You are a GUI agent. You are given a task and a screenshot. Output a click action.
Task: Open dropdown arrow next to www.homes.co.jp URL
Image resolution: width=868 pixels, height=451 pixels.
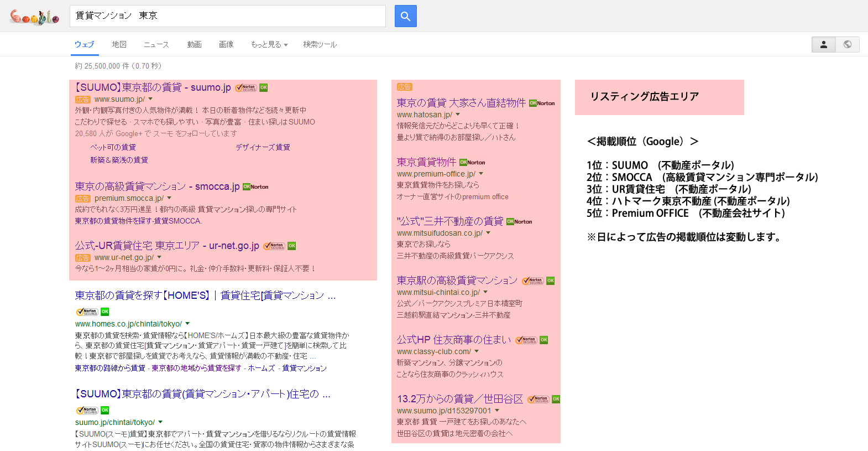(187, 324)
